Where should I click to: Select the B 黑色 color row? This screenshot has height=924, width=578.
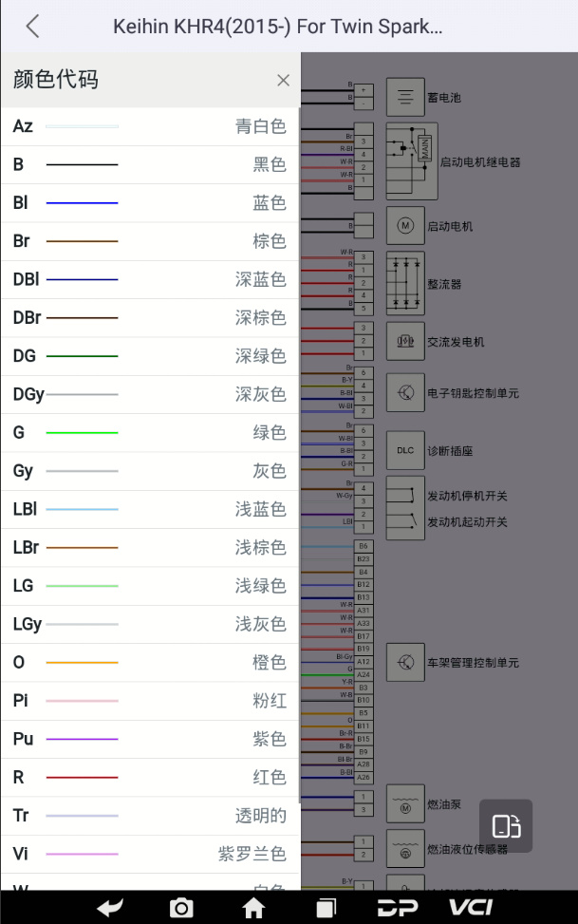coord(150,165)
